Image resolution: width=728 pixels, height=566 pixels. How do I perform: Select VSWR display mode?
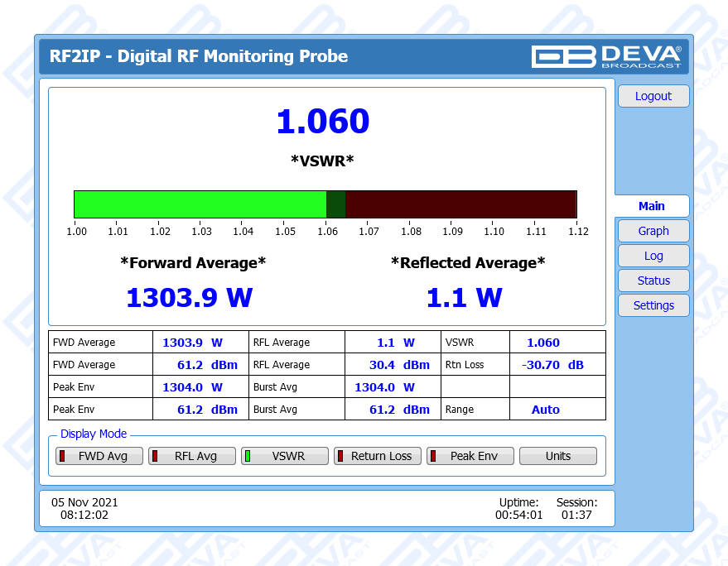coord(285,456)
